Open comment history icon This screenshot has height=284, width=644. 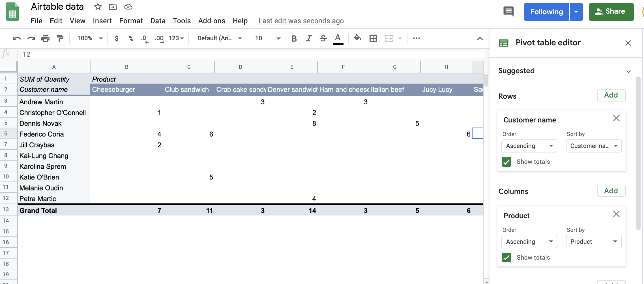[508, 12]
